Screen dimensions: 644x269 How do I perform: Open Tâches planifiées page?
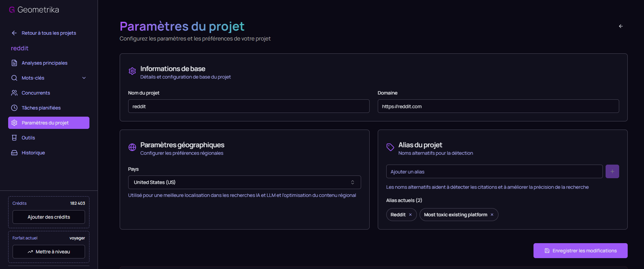pyautogui.click(x=41, y=108)
